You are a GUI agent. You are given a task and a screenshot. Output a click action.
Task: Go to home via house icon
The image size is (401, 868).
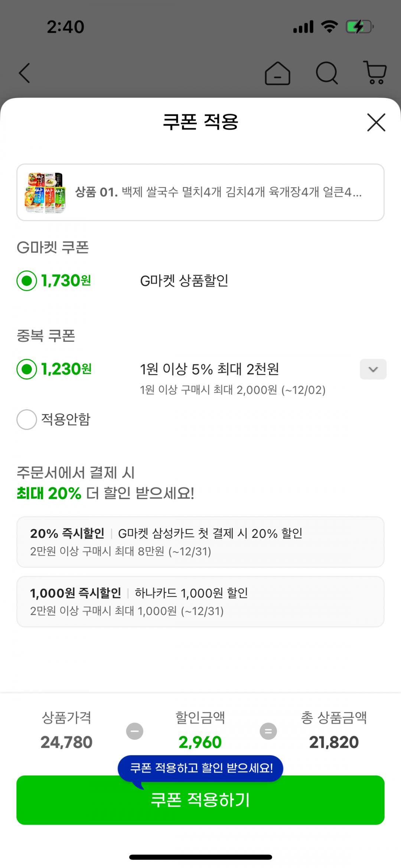pyautogui.click(x=277, y=73)
